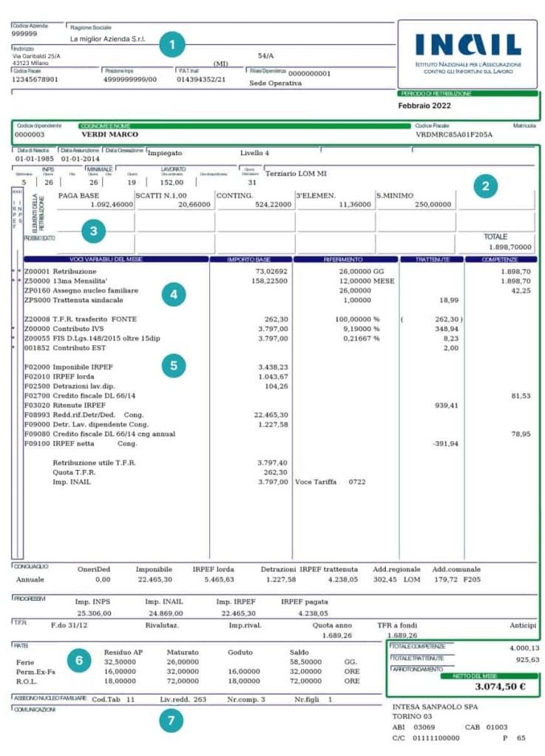
Task: Select marker 5 next to Imponibile IRPEF
Action: 173,365
